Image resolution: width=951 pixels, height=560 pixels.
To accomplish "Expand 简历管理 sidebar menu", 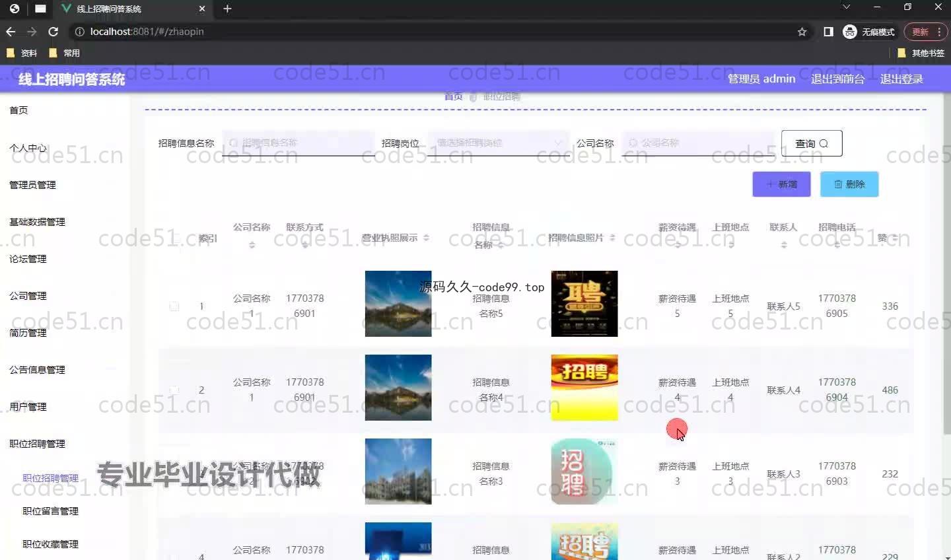I will pos(28,333).
